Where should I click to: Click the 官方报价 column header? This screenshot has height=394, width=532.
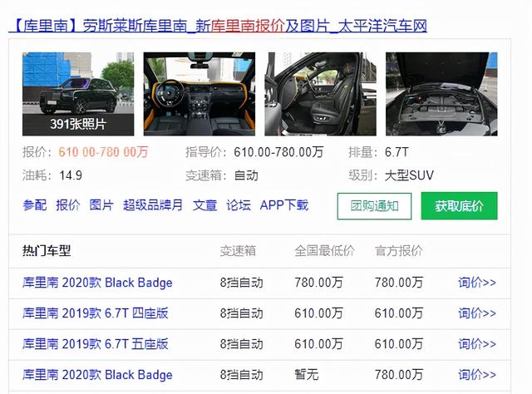399,251
